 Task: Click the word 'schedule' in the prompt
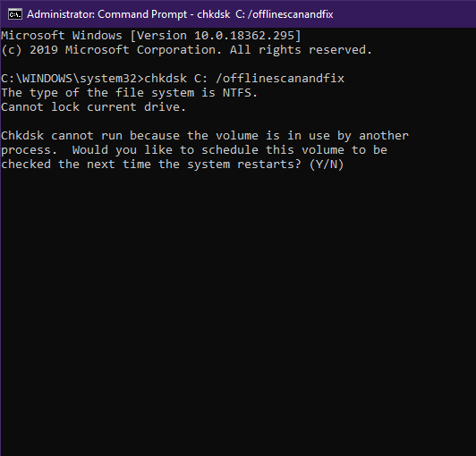pos(230,150)
